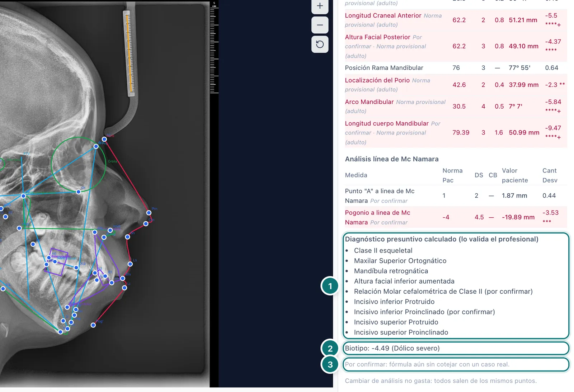
Task: Select the Ocp occlusal plane landmark point
Action: (76, 268)
